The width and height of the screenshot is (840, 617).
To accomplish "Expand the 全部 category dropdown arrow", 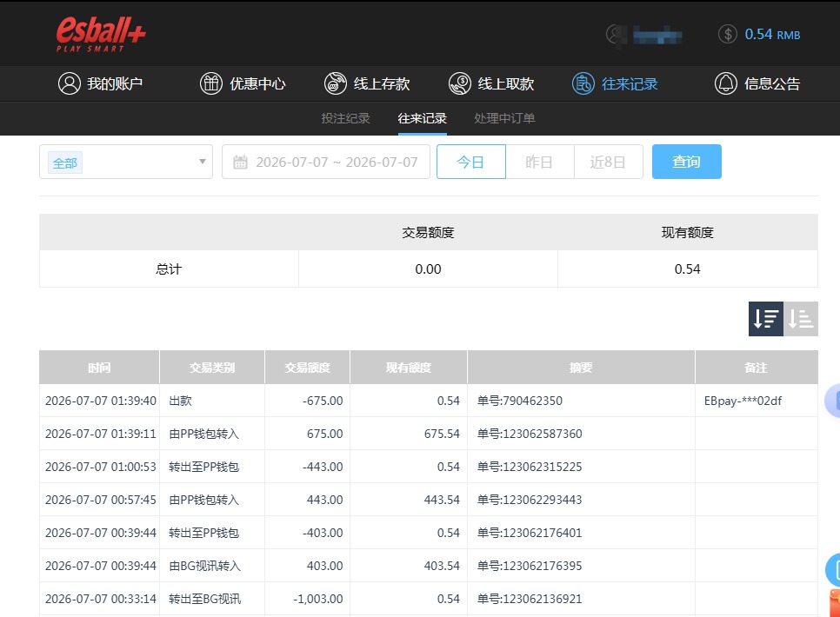I will coord(203,162).
